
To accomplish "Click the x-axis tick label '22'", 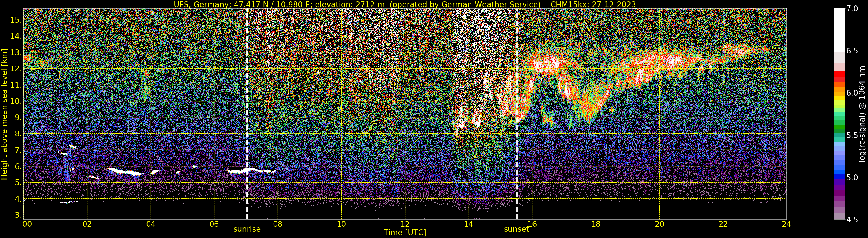I will [x=723, y=224].
